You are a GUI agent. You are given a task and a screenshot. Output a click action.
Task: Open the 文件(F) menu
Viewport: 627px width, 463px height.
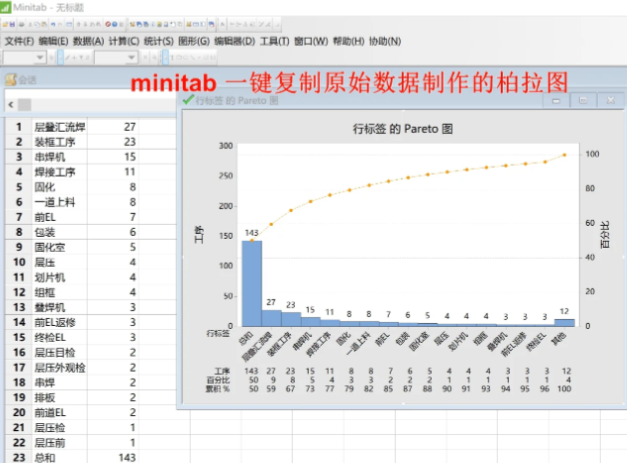[x=19, y=41]
